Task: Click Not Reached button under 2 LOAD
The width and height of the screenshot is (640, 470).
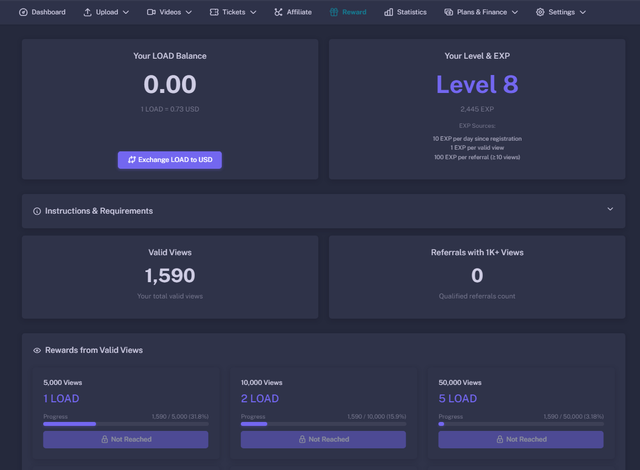Action: coord(323,439)
